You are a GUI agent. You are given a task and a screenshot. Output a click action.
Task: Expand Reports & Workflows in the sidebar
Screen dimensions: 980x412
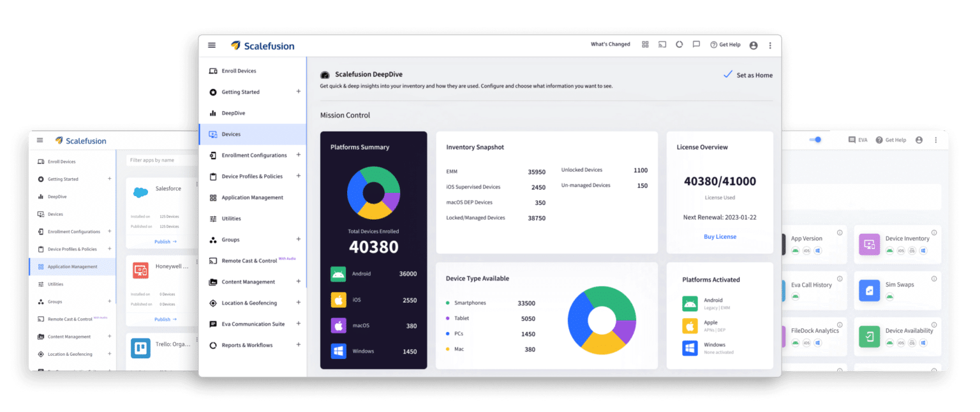click(299, 344)
